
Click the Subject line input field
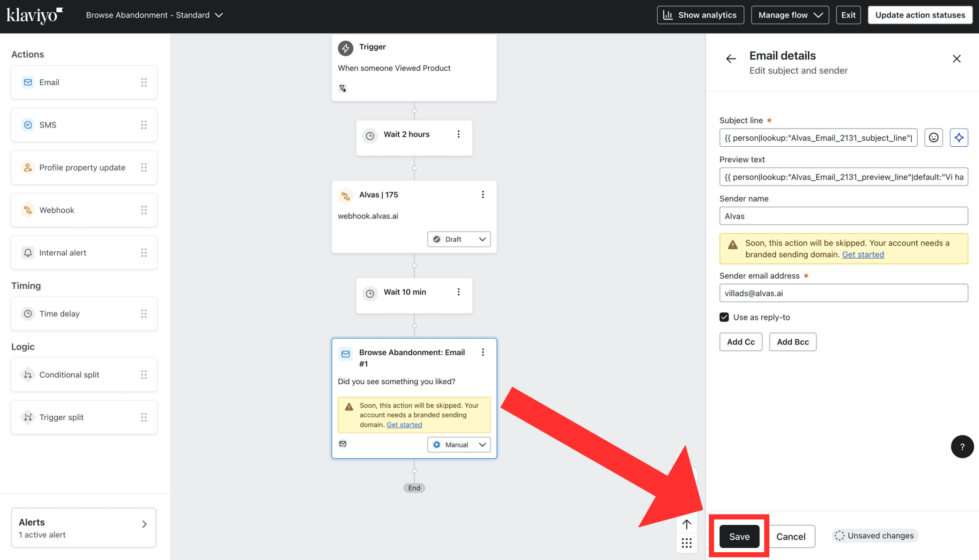818,138
